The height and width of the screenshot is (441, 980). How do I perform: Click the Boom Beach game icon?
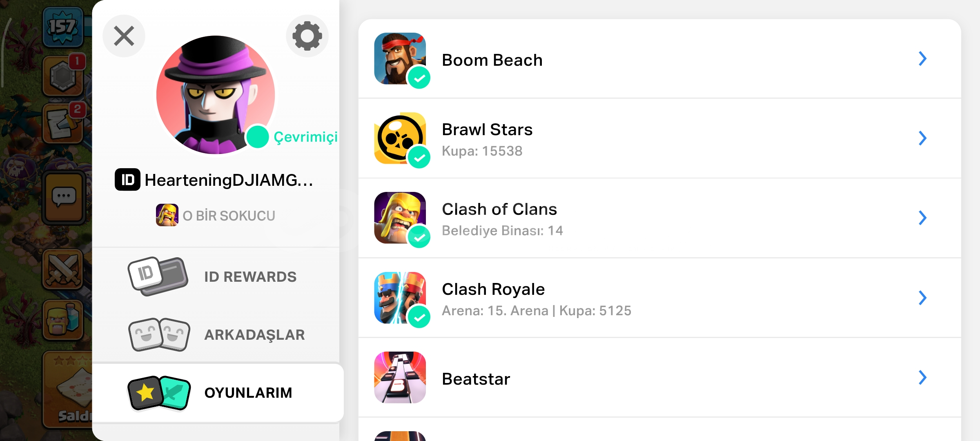tap(400, 58)
